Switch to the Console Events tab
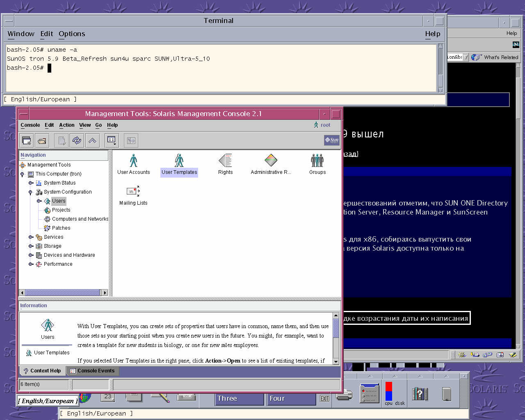The image size is (525, 420). 92,371
